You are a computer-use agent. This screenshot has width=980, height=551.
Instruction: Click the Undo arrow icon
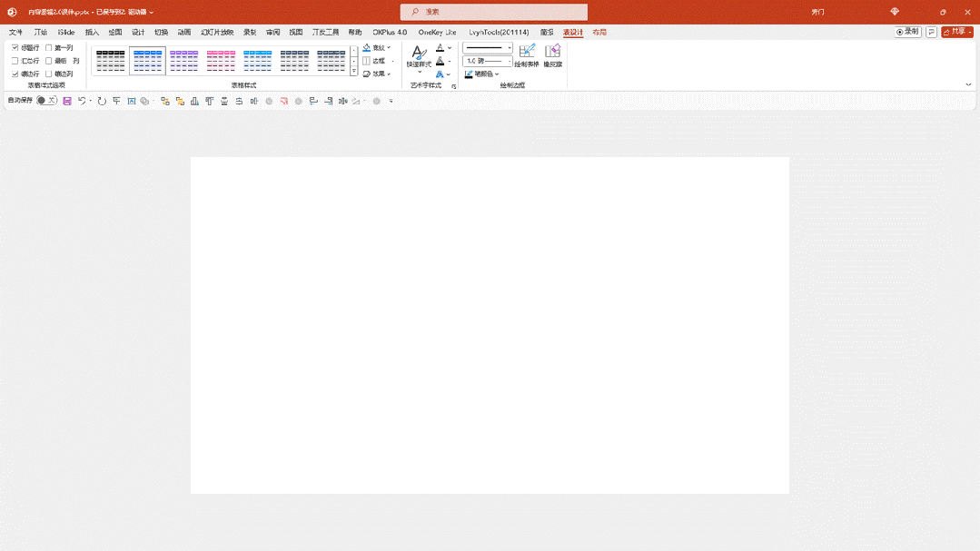tap(81, 101)
